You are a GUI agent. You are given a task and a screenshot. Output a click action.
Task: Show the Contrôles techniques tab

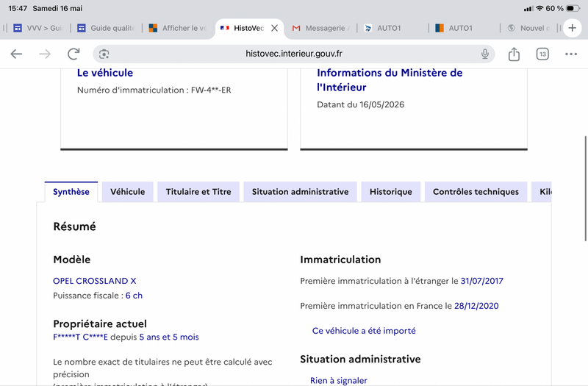pyautogui.click(x=476, y=192)
